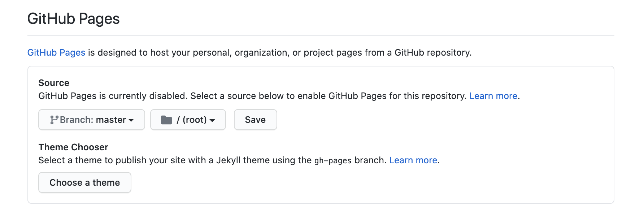
Task: Follow Learn more link in Source section
Action: [x=493, y=96]
